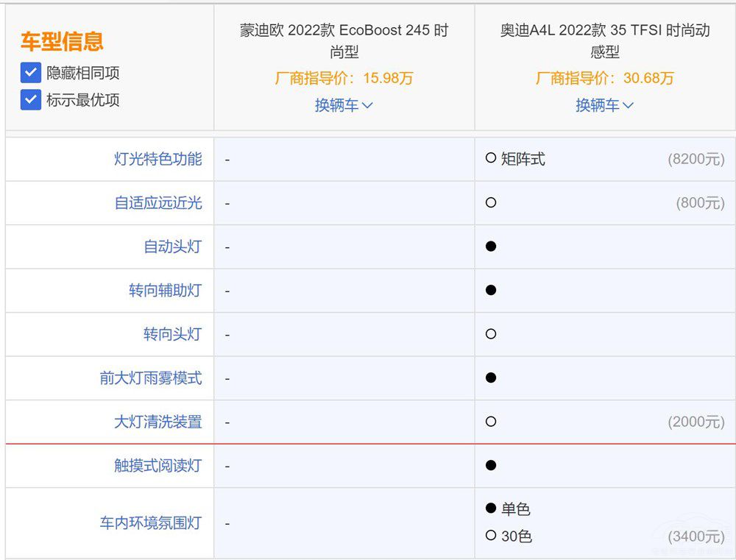Expand the chevron next to first 换辆车
The width and height of the screenshot is (736, 560).
(x=368, y=106)
